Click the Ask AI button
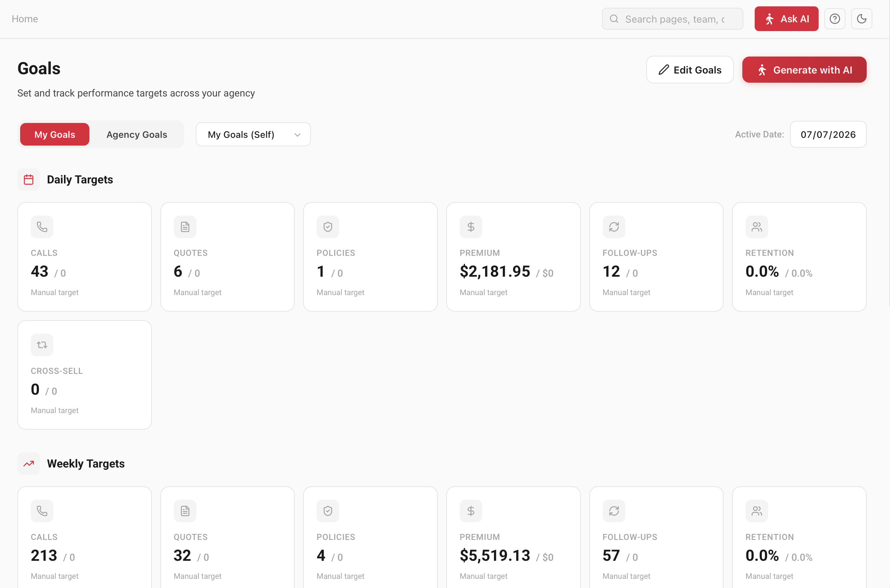Screen dimensions: 890x588 click(786, 19)
